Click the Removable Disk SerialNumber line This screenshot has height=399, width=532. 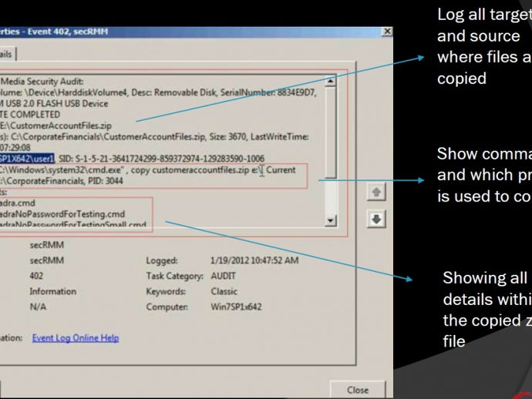(x=158, y=92)
